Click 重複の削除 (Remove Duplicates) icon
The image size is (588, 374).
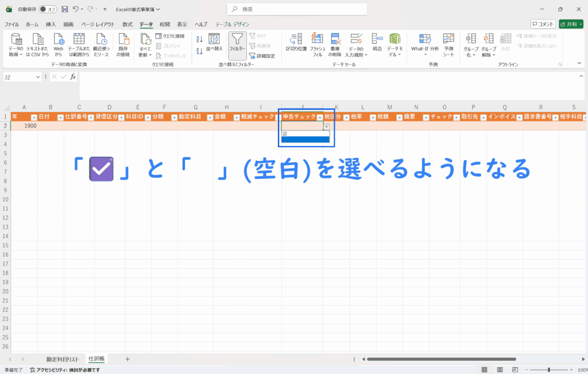(x=335, y=43)
